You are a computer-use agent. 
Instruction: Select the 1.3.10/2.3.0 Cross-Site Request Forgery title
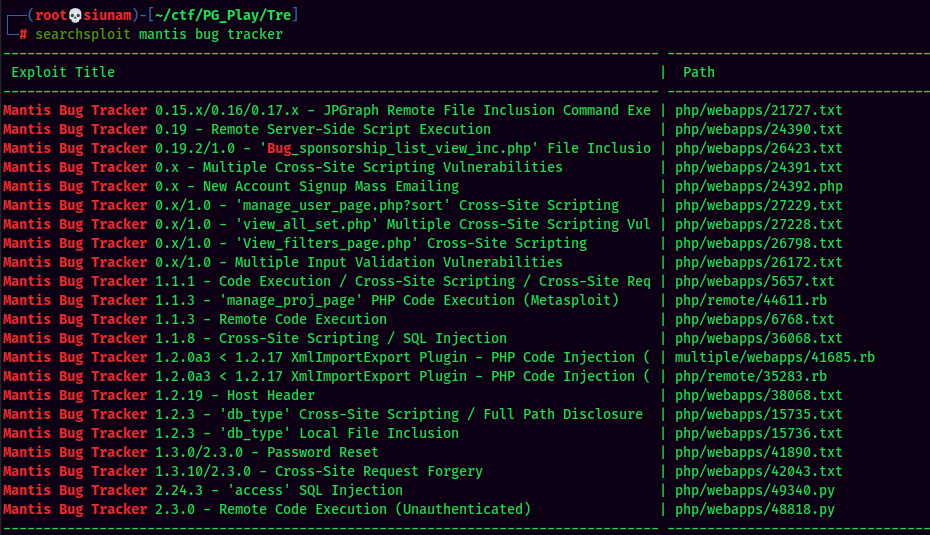[243, 471]
